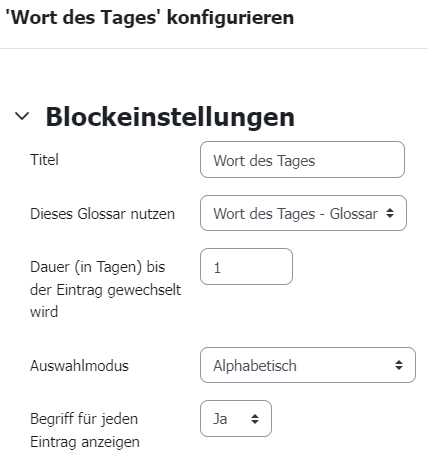This screenshot has width=428, height=460.
Task: Click the Auswahlmodus label
Action: [79, 366]
